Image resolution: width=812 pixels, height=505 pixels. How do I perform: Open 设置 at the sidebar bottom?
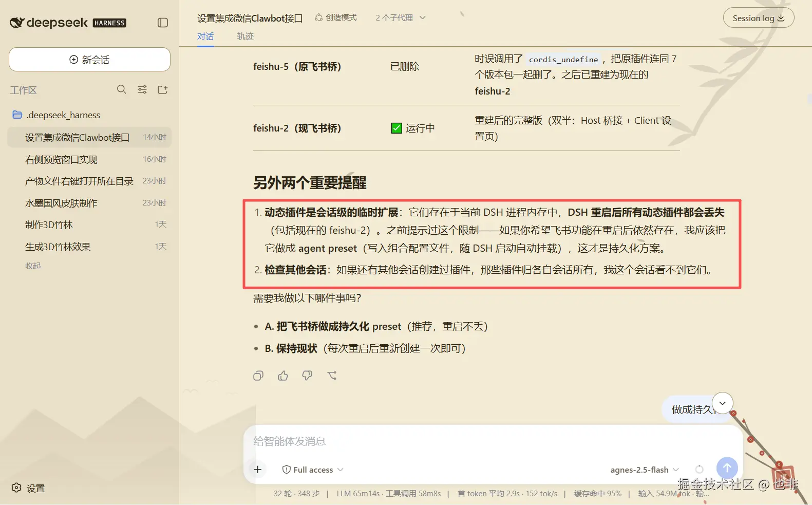click(x=29, y=488)
